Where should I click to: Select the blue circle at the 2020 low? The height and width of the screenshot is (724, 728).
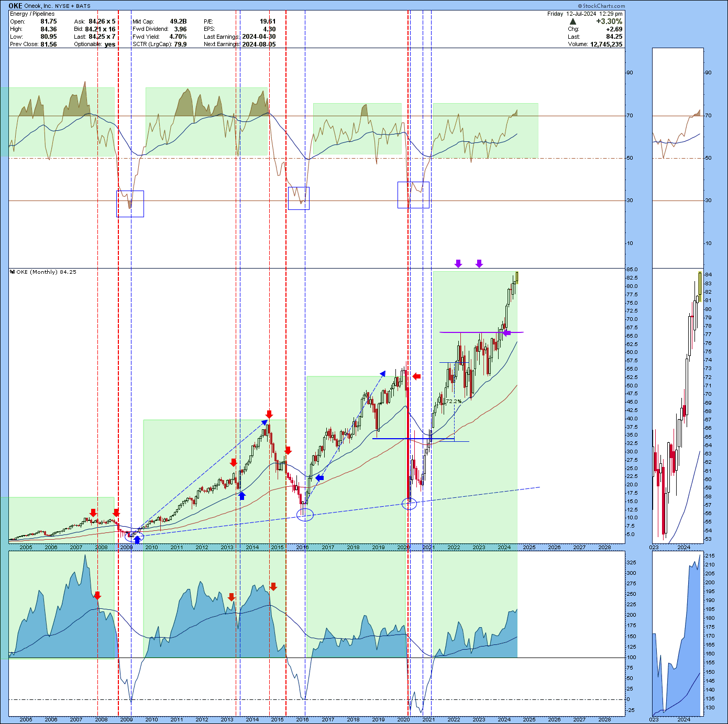409,504
